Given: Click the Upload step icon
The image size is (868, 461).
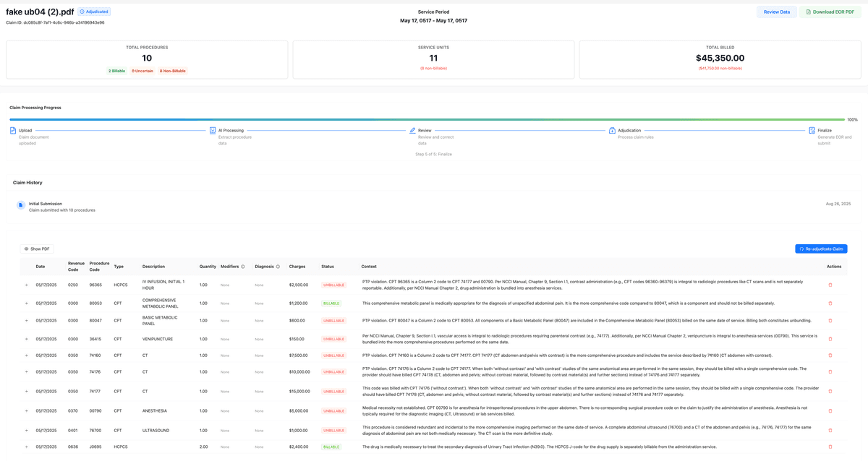Looking at the screenshot, I should click(x=13, y=131).
